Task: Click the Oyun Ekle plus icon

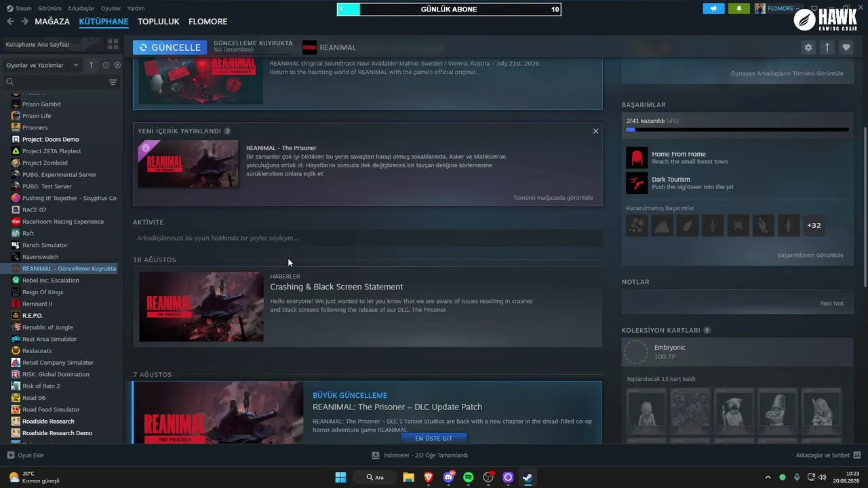Action: coord(10,455)
